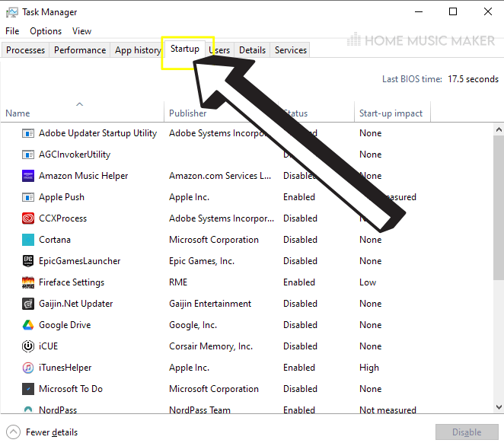Screen dimensions: 504x443
Task: Click Amazon.com Services publisher cell
Action: pyautogui.click(x=220, y=176)
